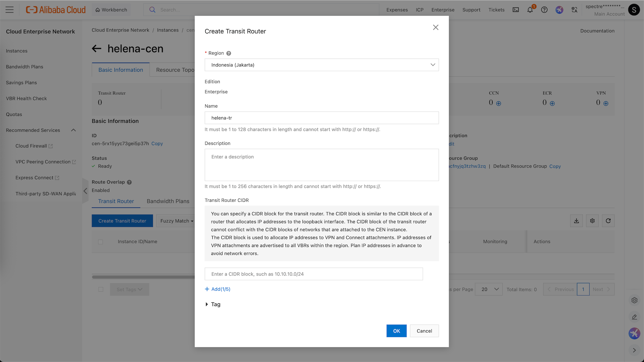The height and width of the screenshot is (362, 644).
Task: Click the refresh icon above the table
Action: click(x=608, y=221)
